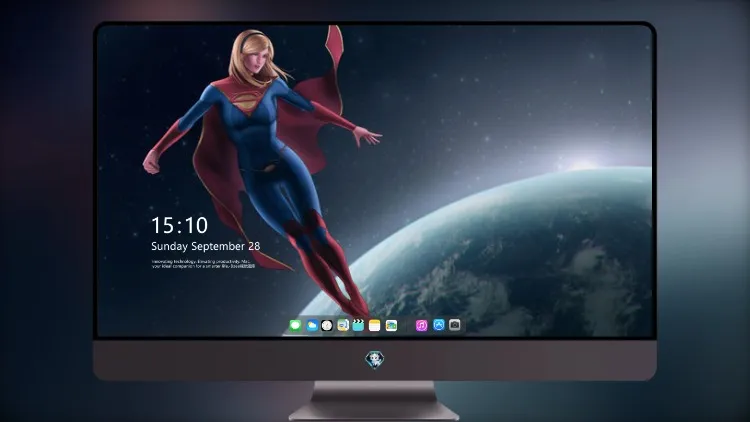
Task: Click the small tagline text under the date
Action: [203, 264]
